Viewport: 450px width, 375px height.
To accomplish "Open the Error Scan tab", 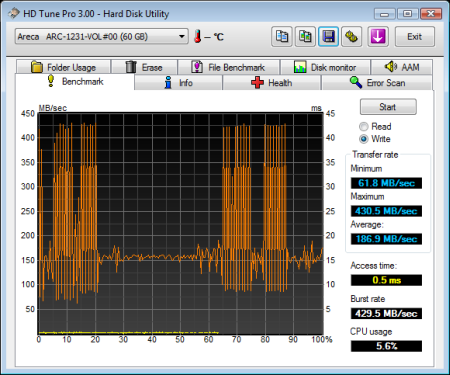I will tap(377, 83).
